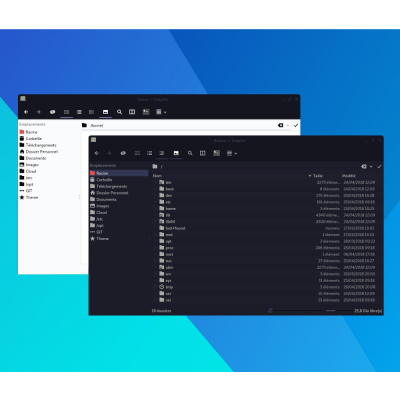
Task: Open control menu dropdown in home window
Action: point(161,112)
